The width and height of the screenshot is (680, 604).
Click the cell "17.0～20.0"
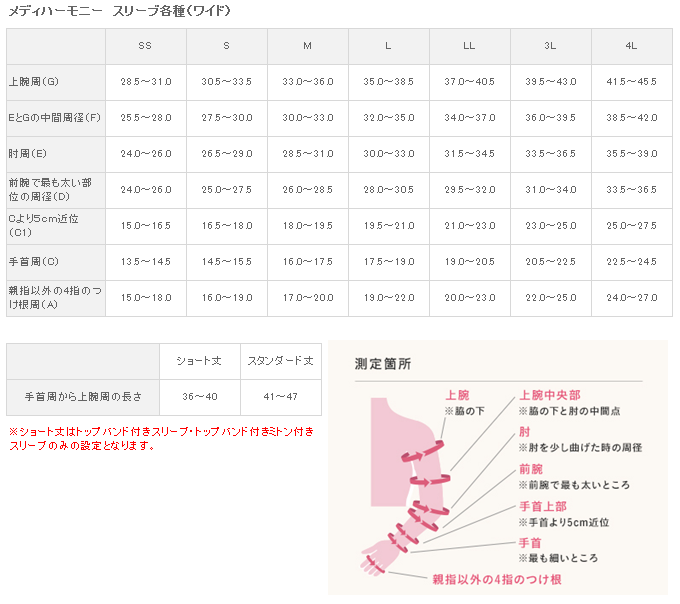point(307,297)
